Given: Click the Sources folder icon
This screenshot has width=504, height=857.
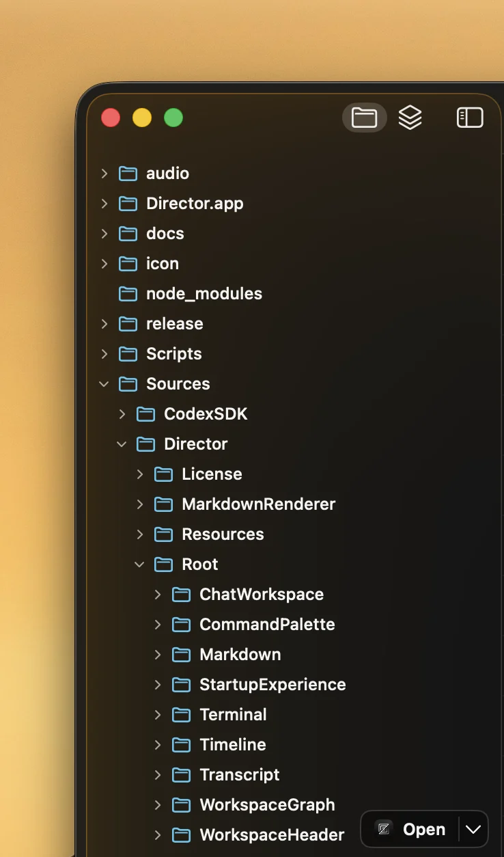Looking at the screenshot, I should click(x=128, y=384).
